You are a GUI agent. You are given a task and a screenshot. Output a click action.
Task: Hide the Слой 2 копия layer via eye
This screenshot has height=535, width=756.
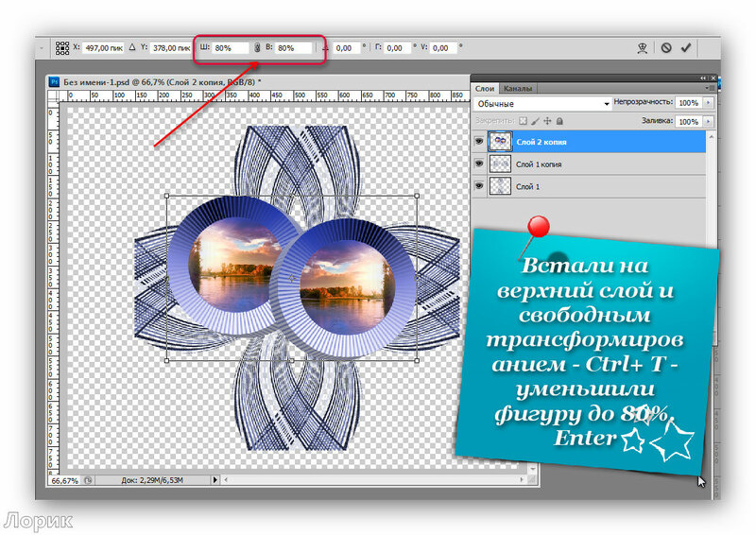(479, 142)
